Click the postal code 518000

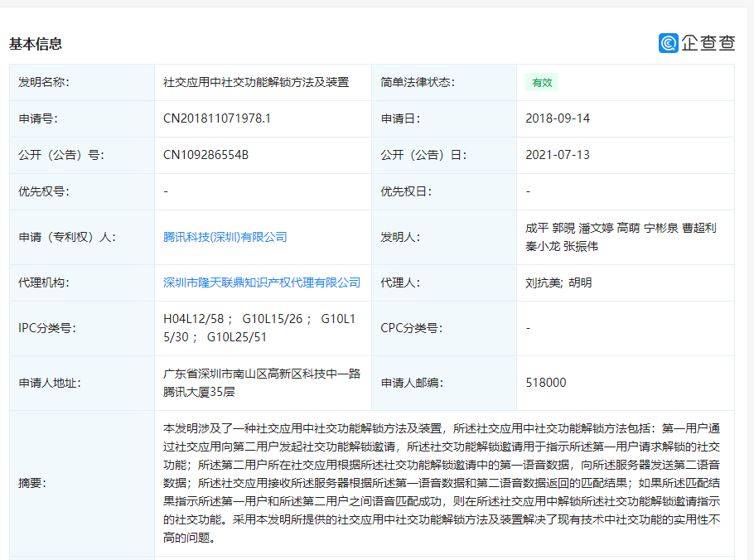click(546, 383)
